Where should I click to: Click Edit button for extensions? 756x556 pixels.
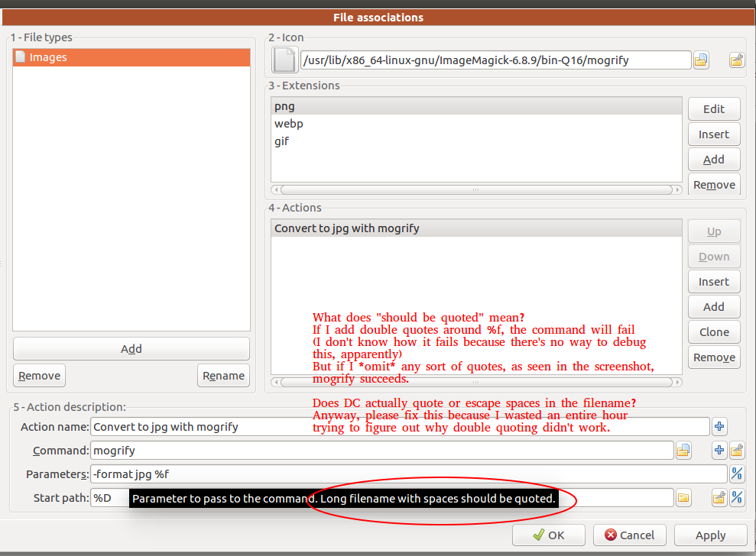pyautogui.click(x=713, y=109)
